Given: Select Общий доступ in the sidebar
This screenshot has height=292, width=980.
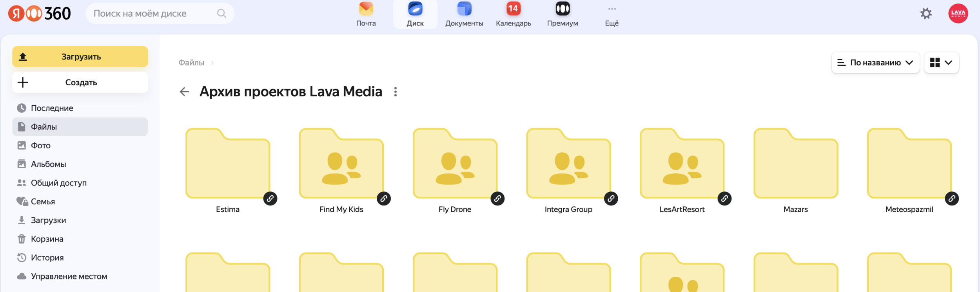Looking at the screenshot, I should coord(58,183).
